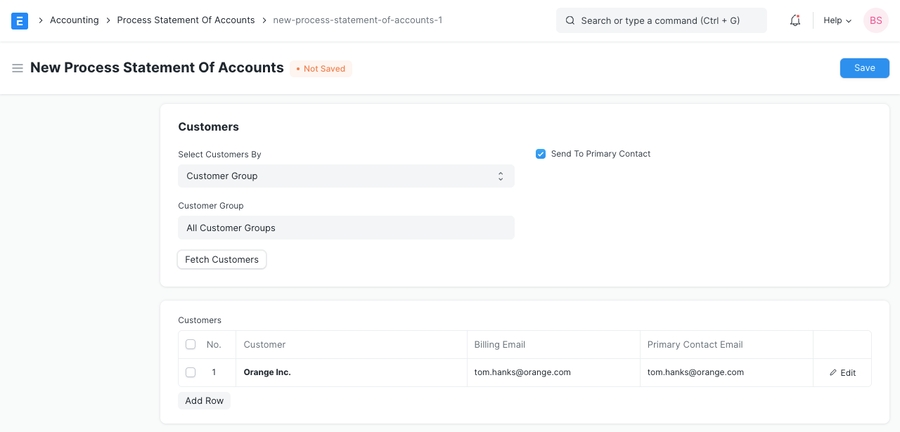Click Add Row below customers table

coord(204,401)
